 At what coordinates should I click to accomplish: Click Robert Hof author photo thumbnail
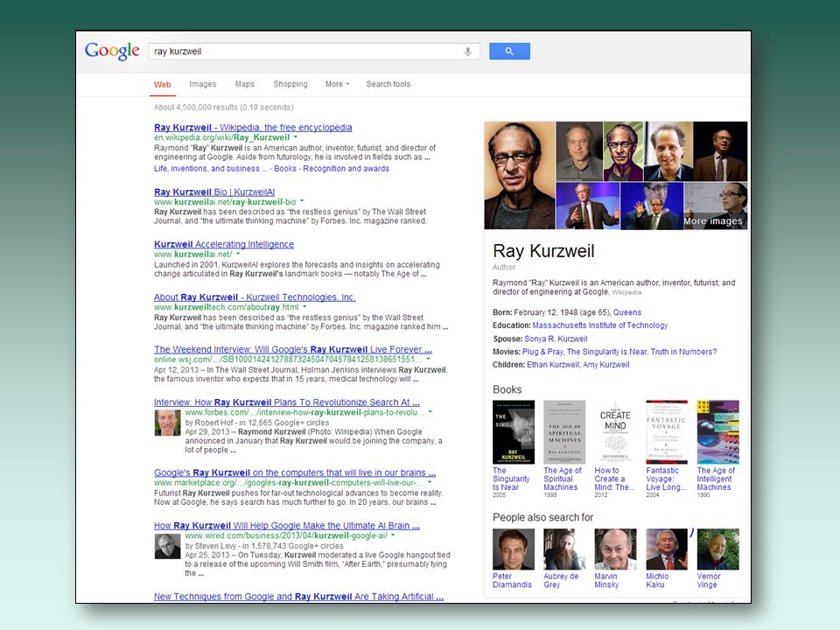coord(167,423)
